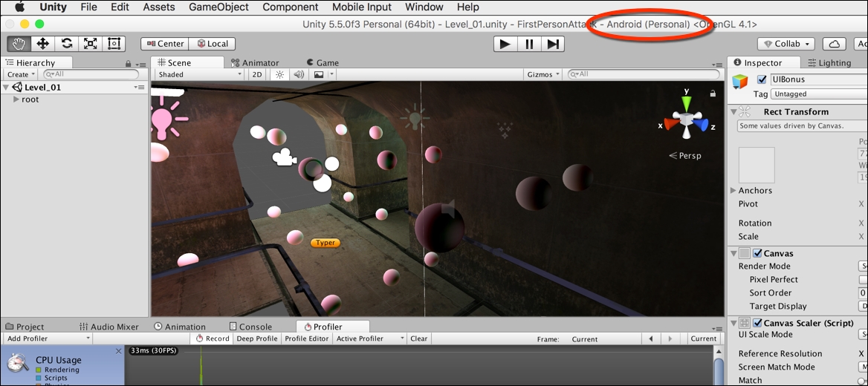
Task: Switch to the Game tab
Action: tap(323, 63)
